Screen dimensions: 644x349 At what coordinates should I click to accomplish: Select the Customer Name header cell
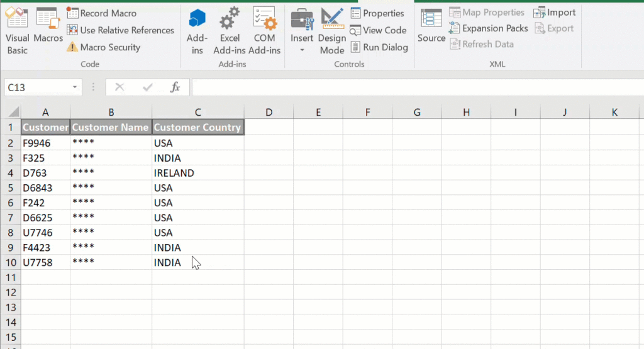[111, 127]
